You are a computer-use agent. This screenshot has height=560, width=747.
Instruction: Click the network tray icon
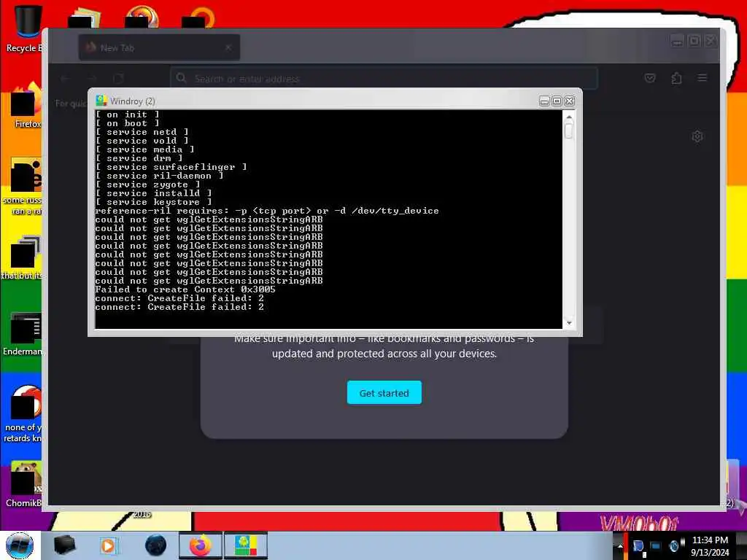(656, 545)
